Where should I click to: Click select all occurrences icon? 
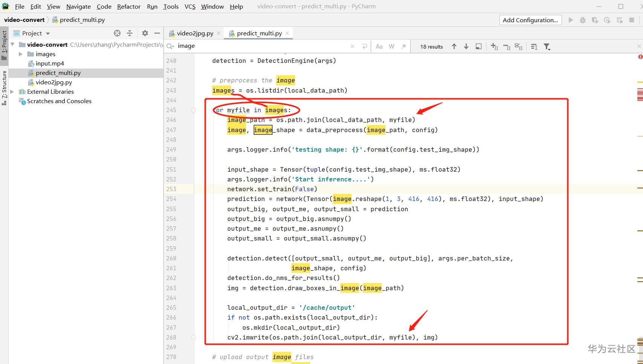(519, 46)
